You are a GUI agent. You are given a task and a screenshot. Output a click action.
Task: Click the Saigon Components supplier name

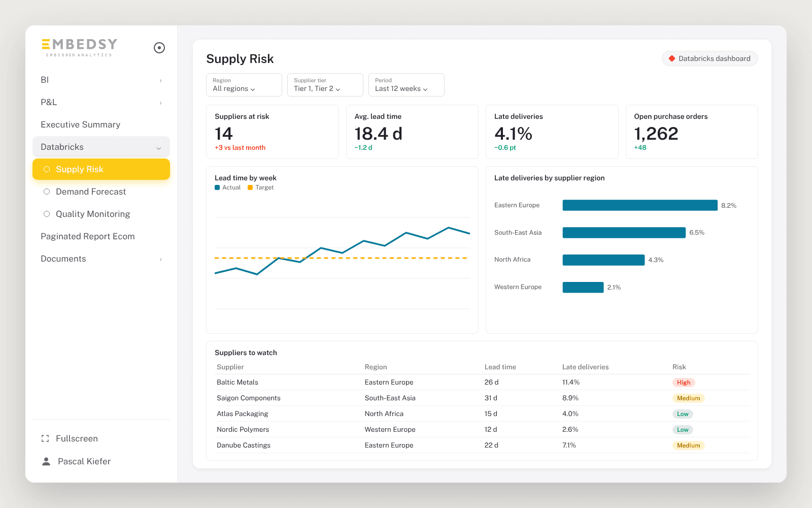point(249,398)
